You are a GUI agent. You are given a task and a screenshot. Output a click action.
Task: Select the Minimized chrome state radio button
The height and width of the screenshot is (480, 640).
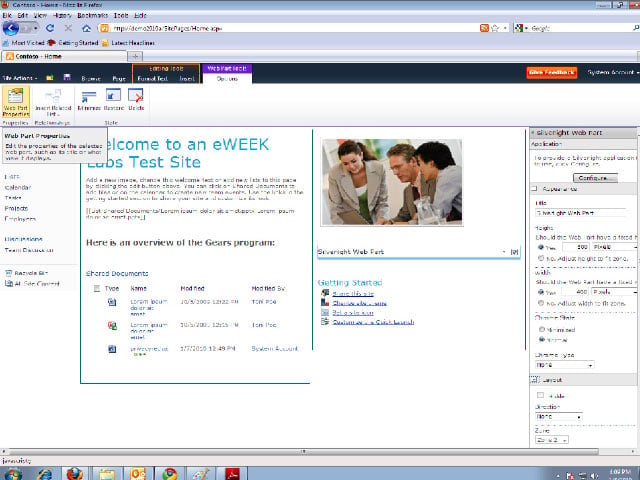point(542,329)
